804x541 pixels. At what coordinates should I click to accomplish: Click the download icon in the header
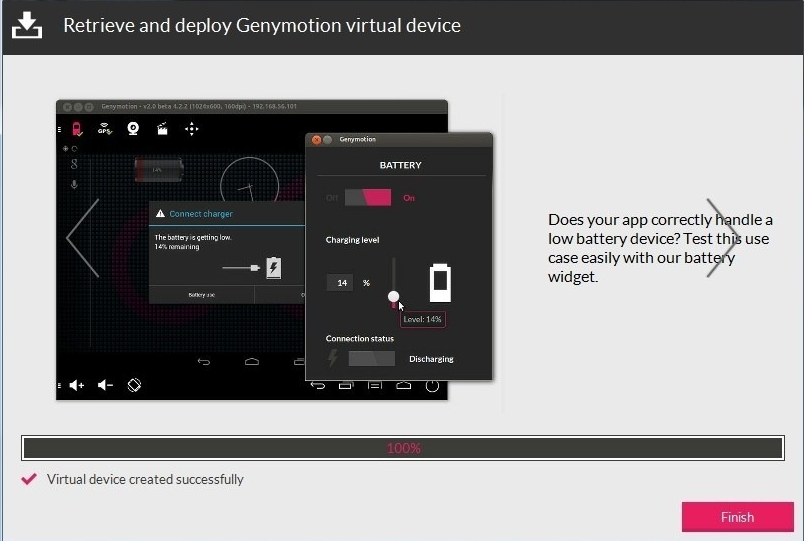[27, 25]
